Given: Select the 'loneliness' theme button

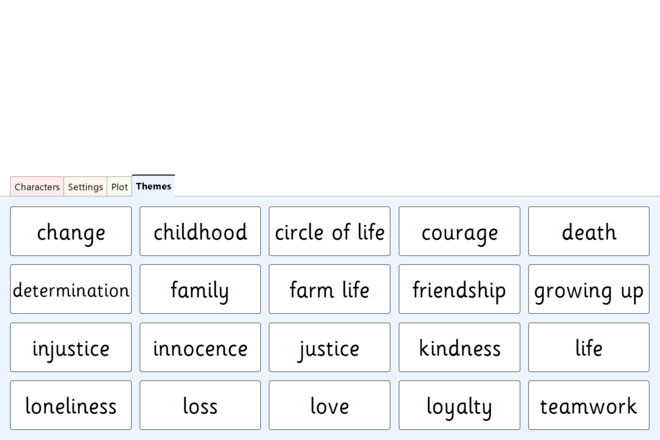Looking at the screenshot, I should coord(71,406).
